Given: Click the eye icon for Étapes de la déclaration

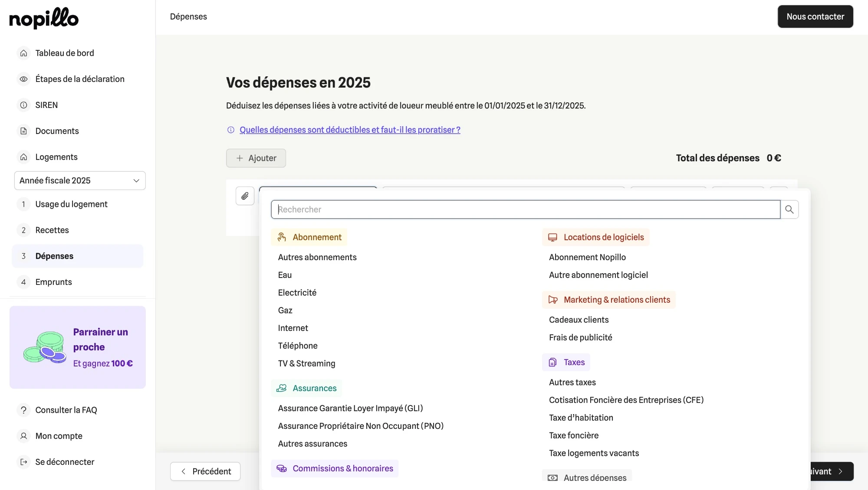Looking at the screenshot, I should (24, 79).
